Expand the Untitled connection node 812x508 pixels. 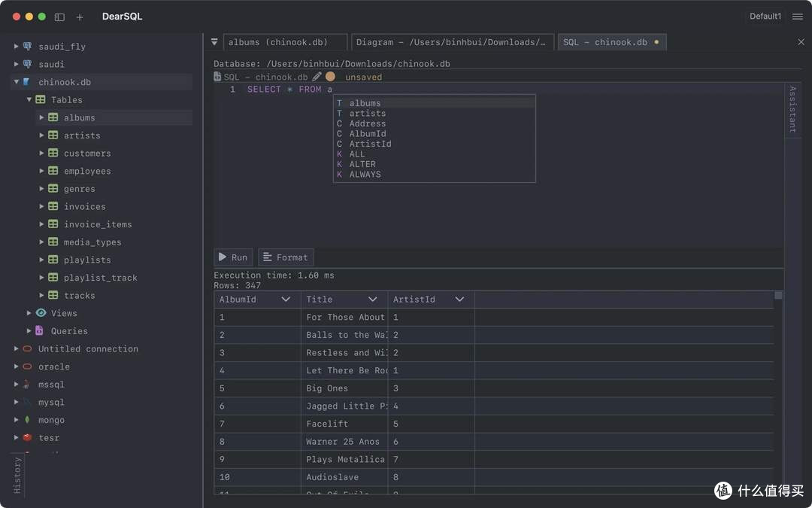(16, 349)
